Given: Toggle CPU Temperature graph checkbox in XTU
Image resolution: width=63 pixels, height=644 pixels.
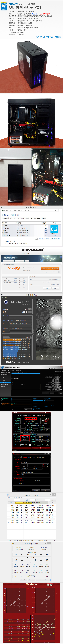Looking at the screenshot, I should pyautogui.click(x=2, y=398).
